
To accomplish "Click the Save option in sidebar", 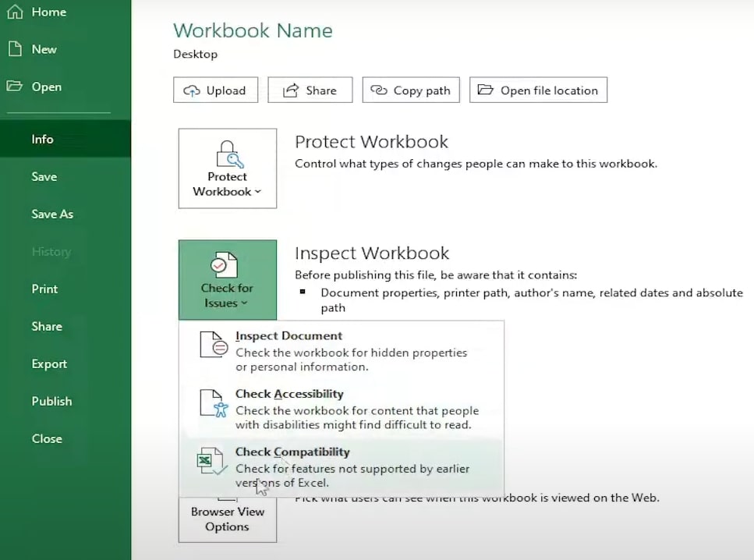I will [x=44, y=176].
